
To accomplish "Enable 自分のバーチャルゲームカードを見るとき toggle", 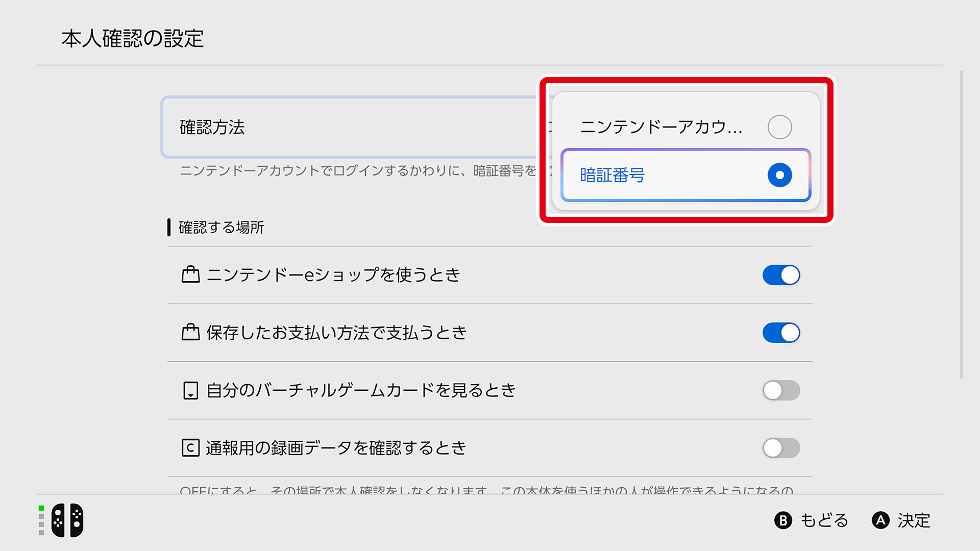I will pyautogui.click(x=781, y=390).
